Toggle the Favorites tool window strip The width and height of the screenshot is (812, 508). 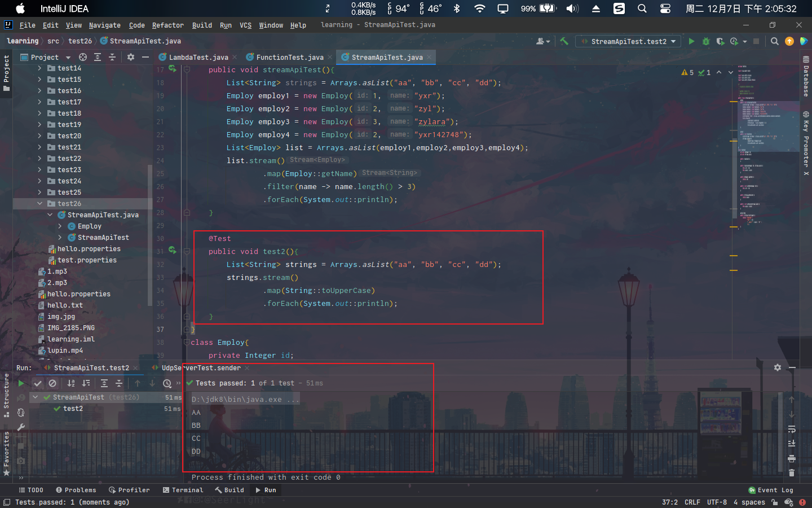pyautogui.click(x=6, y=453)
